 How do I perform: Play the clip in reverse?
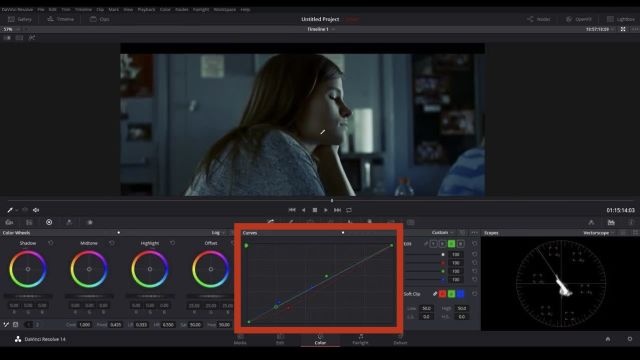[303, 210]
